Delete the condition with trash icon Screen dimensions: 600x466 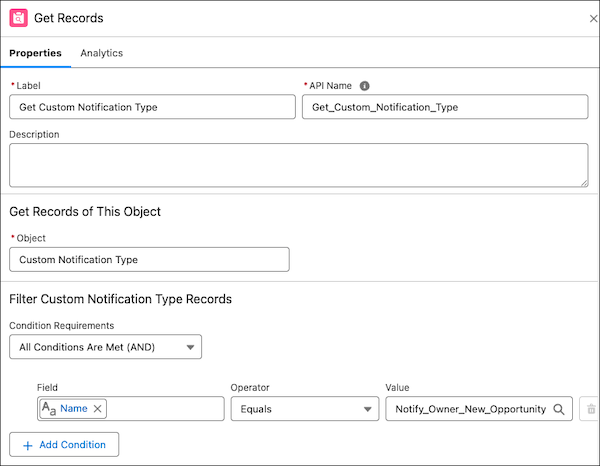click(591, 409)
